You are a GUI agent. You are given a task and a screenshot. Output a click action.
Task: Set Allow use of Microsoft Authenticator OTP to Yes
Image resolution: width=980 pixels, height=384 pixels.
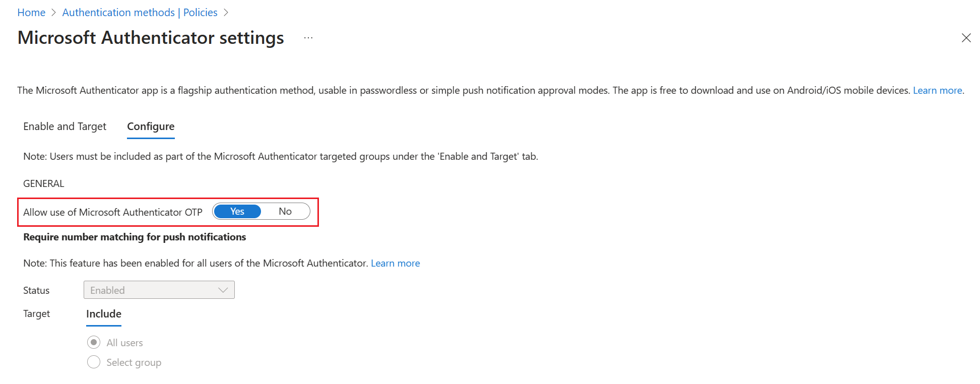coord(237,211)
